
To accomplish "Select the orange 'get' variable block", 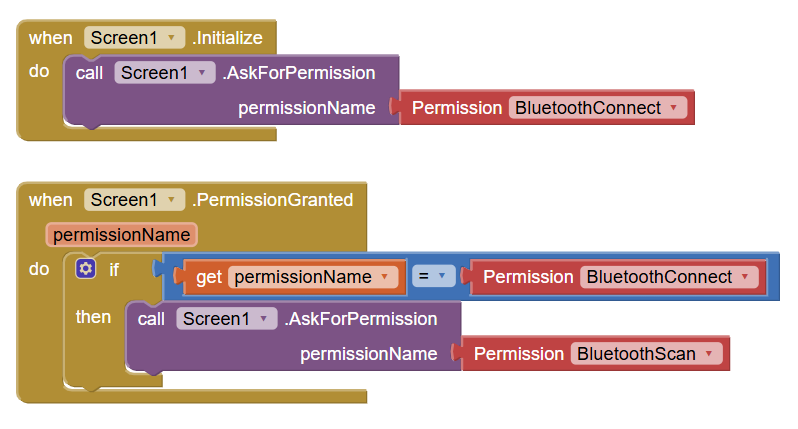I will click(209, 277).
